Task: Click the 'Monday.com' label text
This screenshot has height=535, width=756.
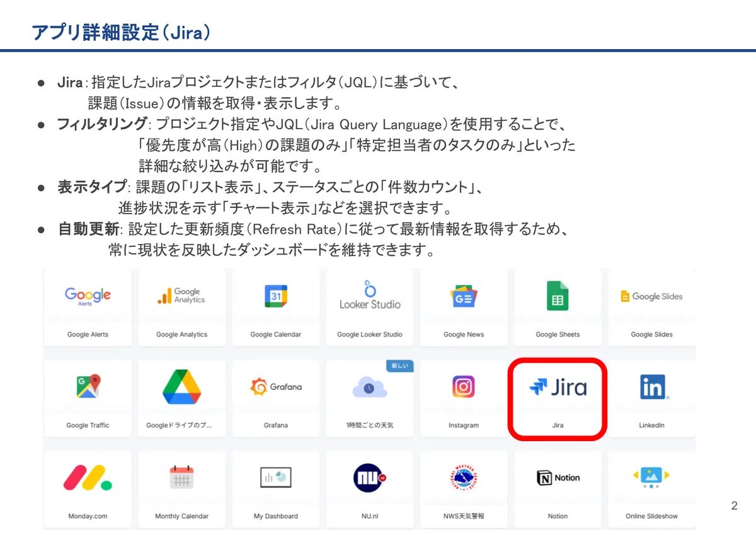Action: tap(88, 516)
